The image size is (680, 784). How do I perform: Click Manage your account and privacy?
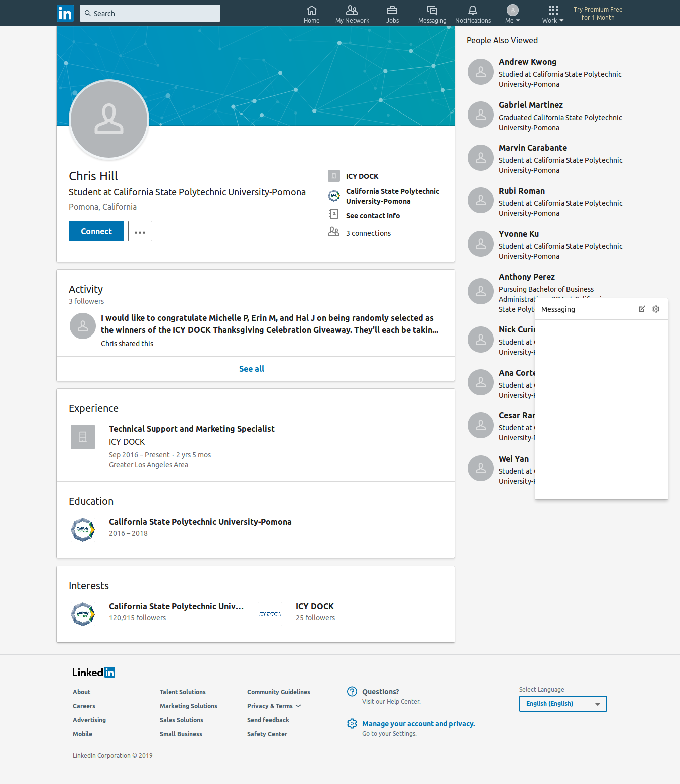418,724
